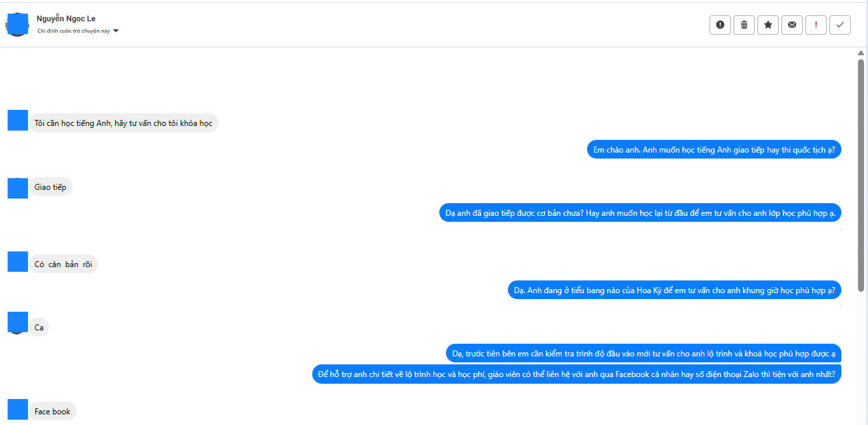Screen dimensions: 868x425
Task: Select the "Có căn bản rồi" message bubble
Action: (x=63, y=264)
